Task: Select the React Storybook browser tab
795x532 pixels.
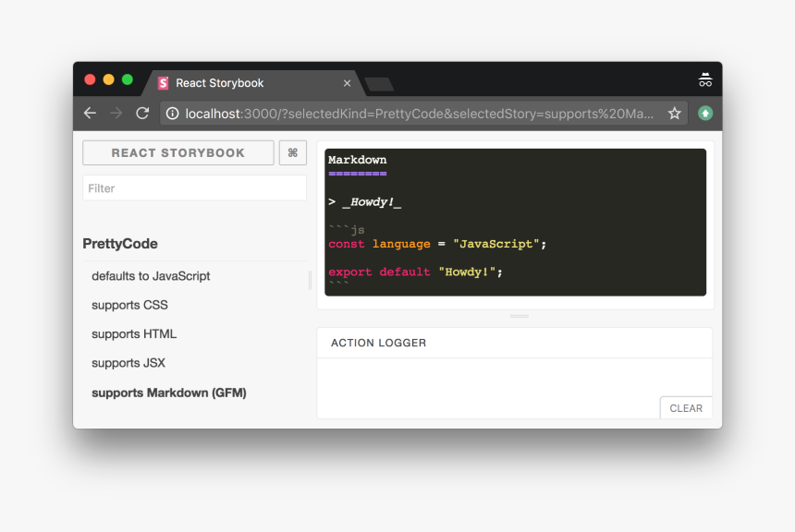Action: (253, 83)
